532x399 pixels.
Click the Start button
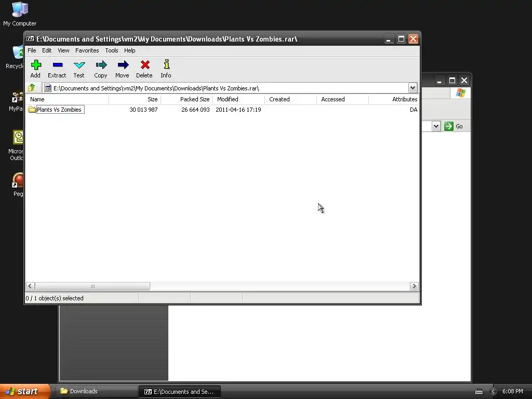click(x=25, y=391)
